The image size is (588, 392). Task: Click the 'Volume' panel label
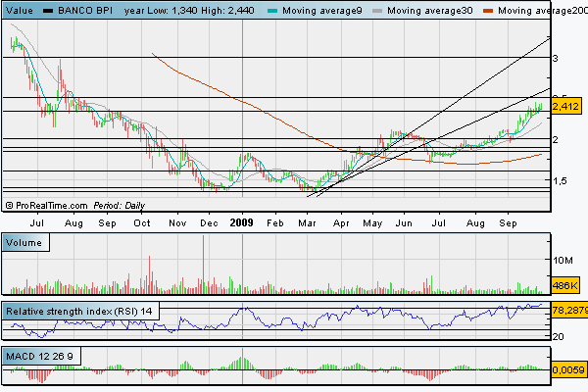point(24,243)
